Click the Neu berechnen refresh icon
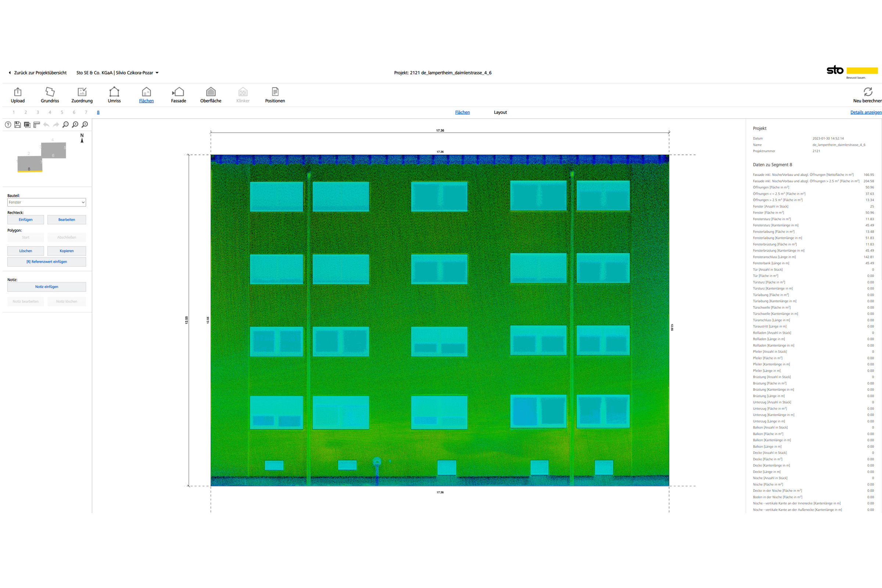Image resolution: width=882 pixels, height=588 pixels. click(x=868, y=92)
